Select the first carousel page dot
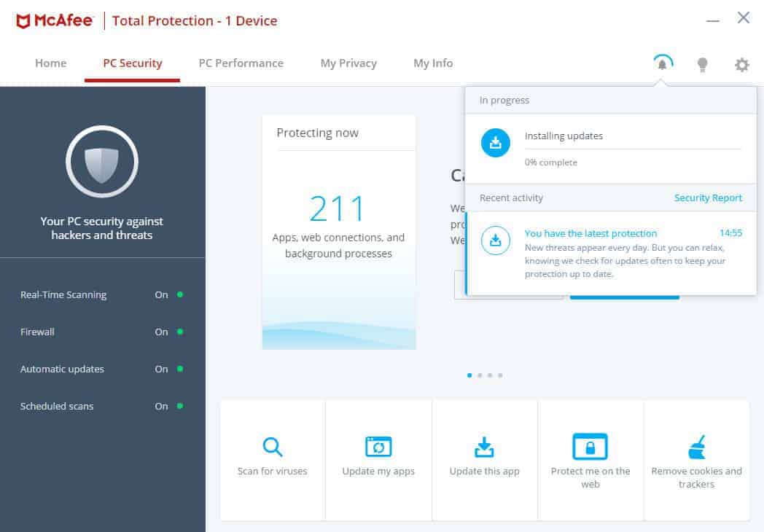The width and height of the screenshot is (764, 532). pos(469,375)
